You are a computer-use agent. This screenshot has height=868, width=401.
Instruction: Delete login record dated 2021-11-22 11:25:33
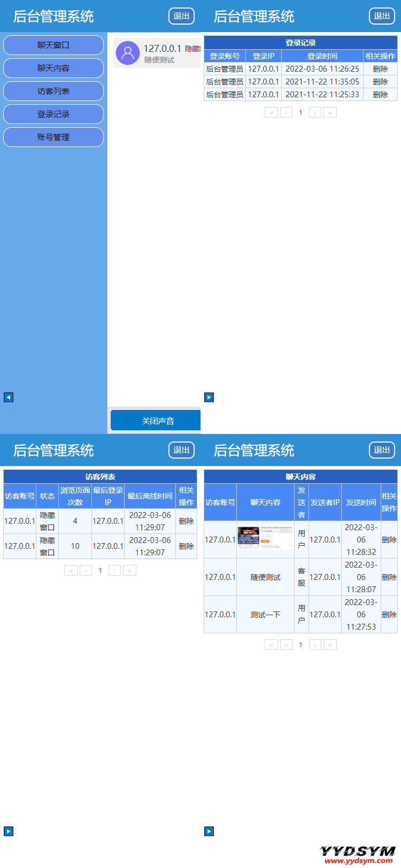380,95
